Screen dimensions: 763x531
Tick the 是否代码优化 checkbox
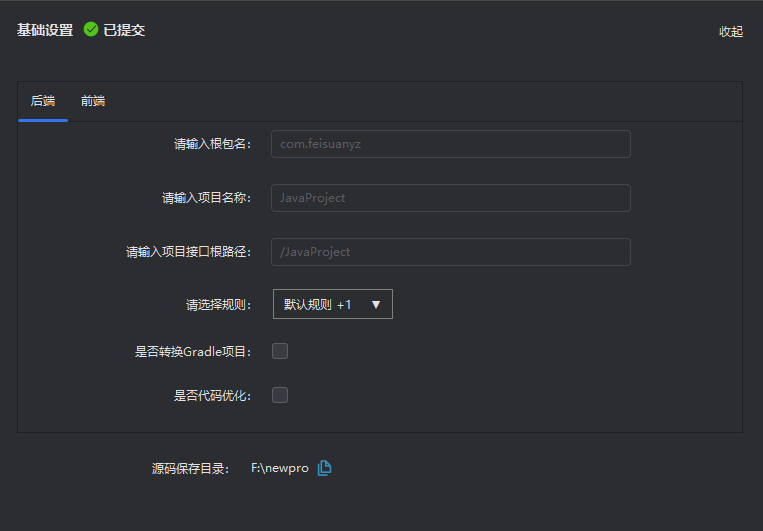click(x=280, y=395)
